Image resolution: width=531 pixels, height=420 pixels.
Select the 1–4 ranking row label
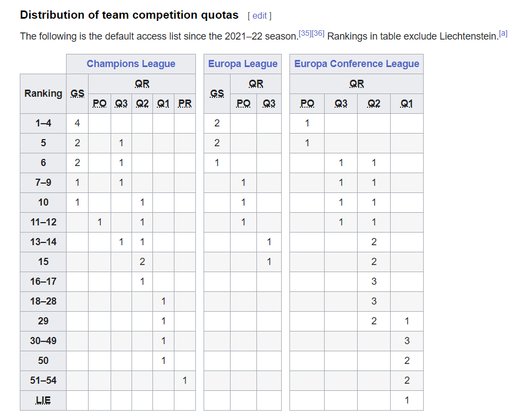pyautogui.click(x=43, y=123)
